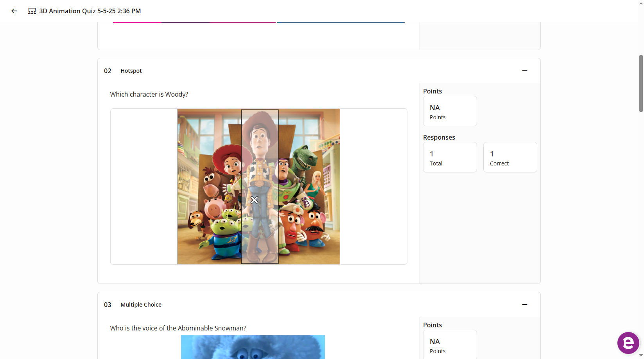Viewport: 644px width, 359px height.
Task: Click the 'Hotspot' question type label
Action: tap(131, 71)
